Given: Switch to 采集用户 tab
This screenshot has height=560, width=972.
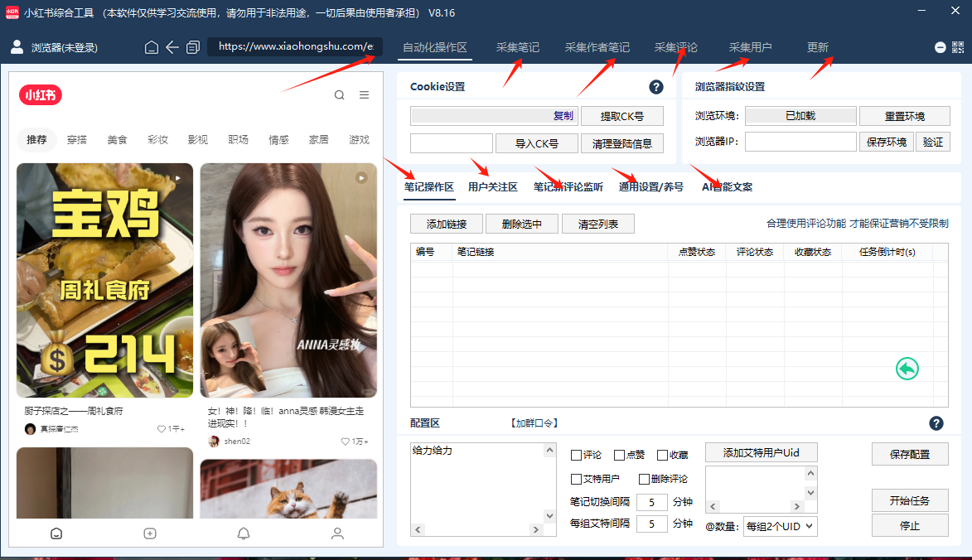Looking at the screenshot, I should pos(750,47).
